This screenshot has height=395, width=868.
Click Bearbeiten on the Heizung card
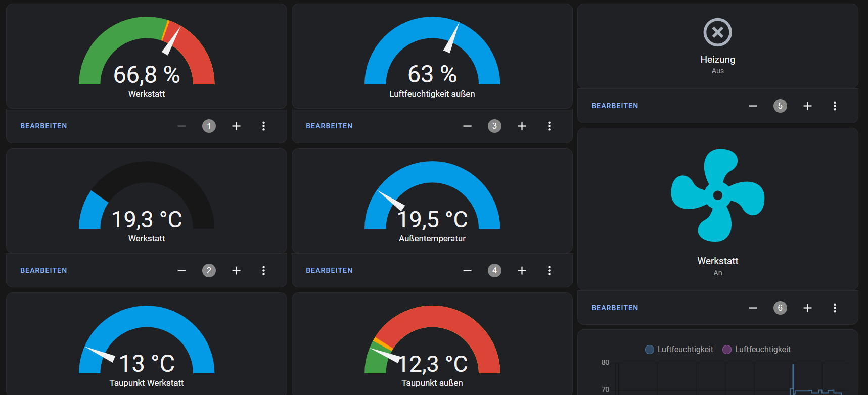(x=615, y=106)
